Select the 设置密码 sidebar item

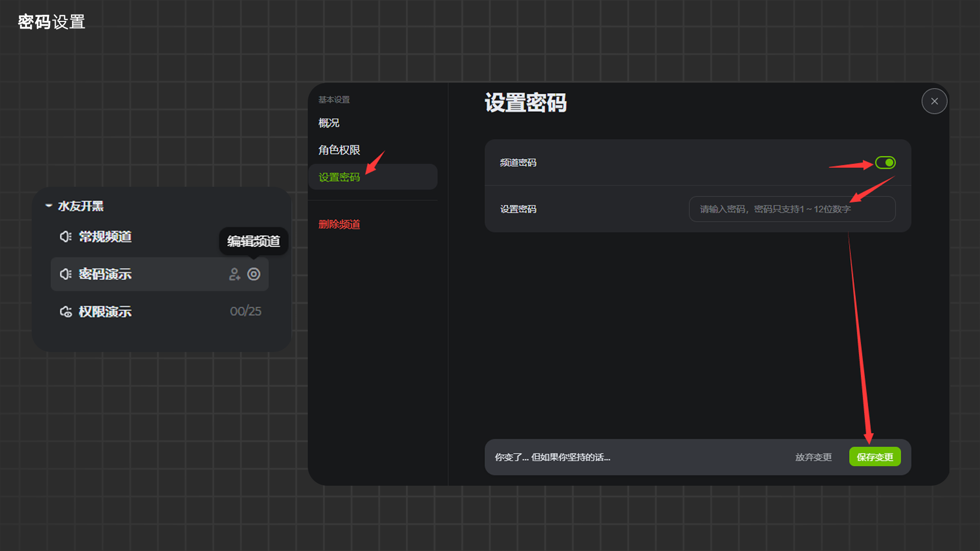[339, 177]
